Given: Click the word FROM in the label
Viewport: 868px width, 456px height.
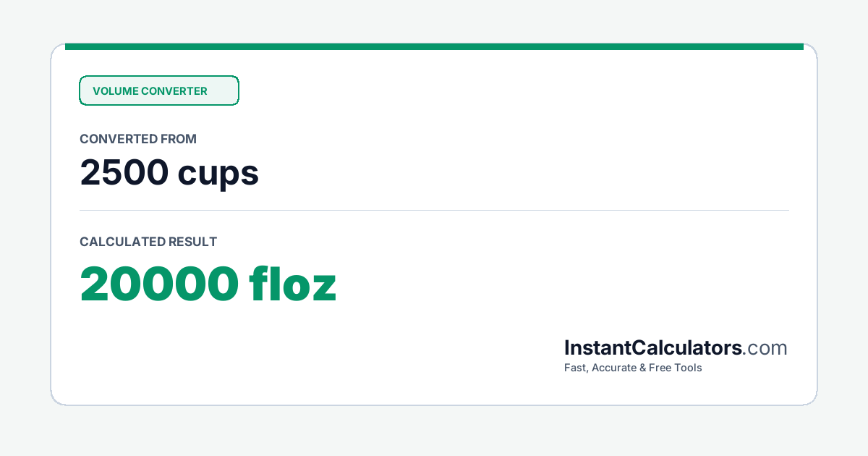Looking at the screenshot, I should click(179, 139).
